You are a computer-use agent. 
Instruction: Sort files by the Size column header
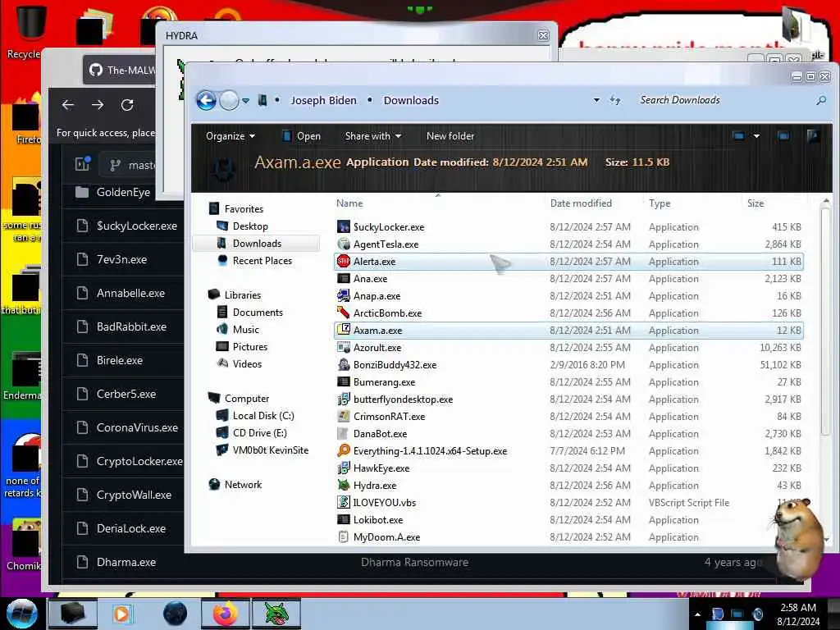coord(756,203)
